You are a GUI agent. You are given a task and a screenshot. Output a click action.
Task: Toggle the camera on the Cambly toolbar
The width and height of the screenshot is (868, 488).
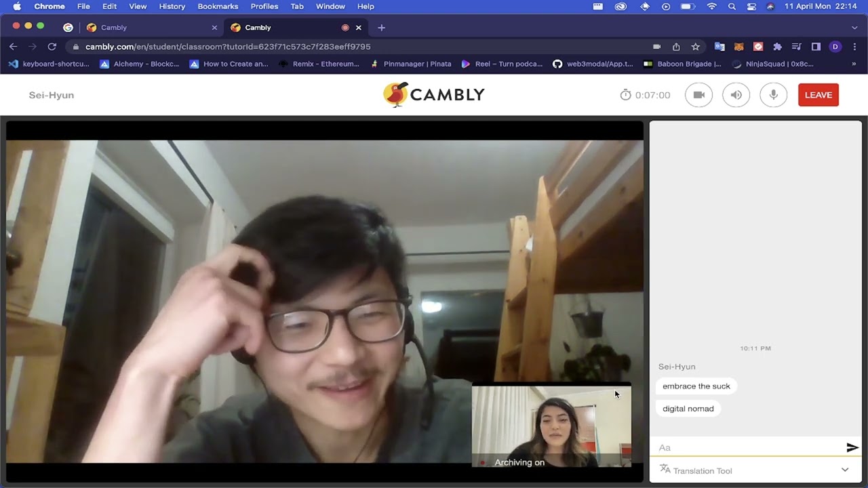[699, 95]
